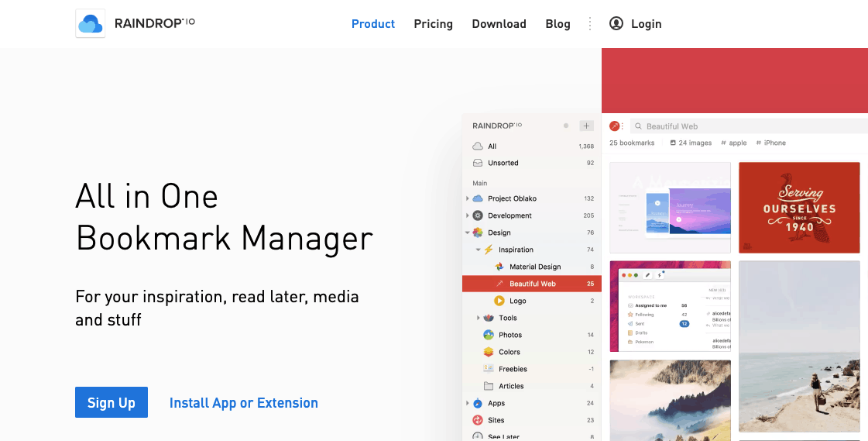Click the Login text link
This screenshot has width=868, height=441.
coord(646,24)
